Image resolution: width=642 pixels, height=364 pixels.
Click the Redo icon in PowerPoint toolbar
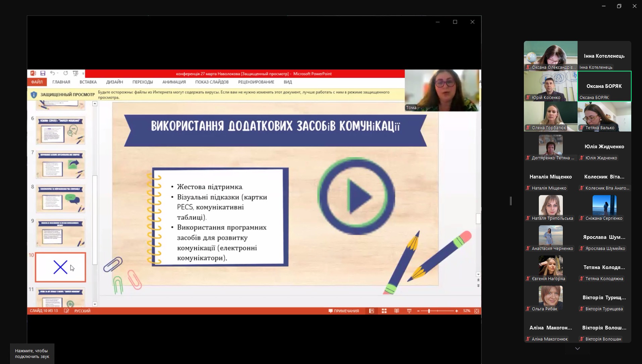pyautogui.click(x=65, y=73)
